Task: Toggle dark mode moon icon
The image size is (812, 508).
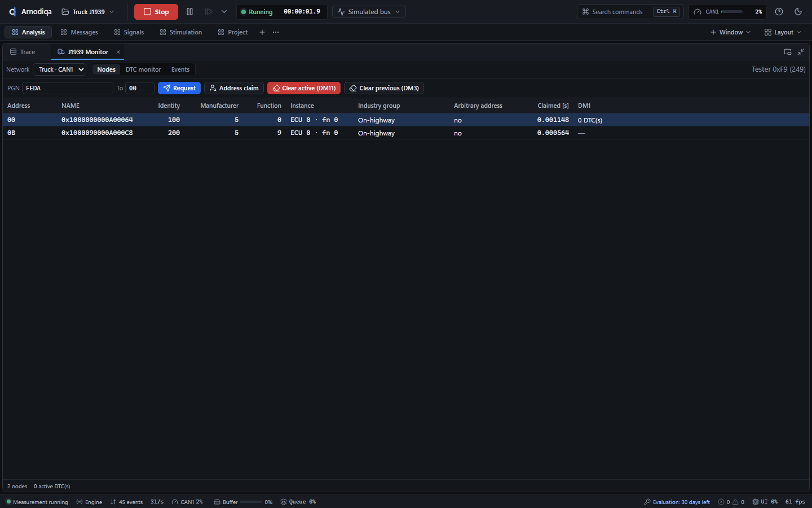Action: [x=798, y=12]
